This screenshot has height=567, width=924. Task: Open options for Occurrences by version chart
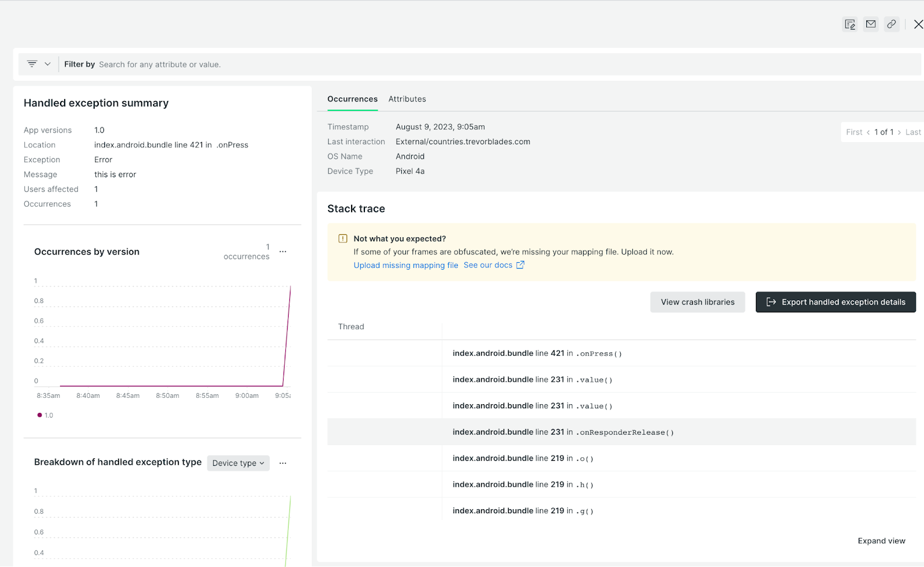coord(282,251)
